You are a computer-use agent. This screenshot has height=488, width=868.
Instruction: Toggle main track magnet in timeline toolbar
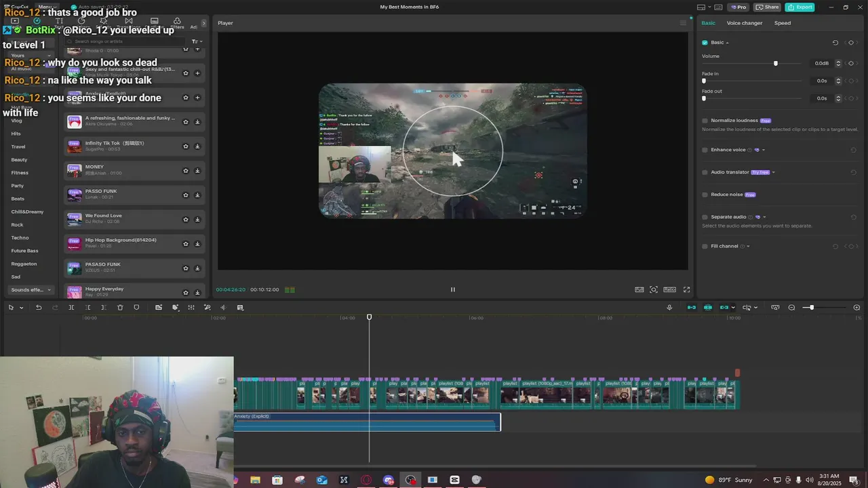coord(692,308)
